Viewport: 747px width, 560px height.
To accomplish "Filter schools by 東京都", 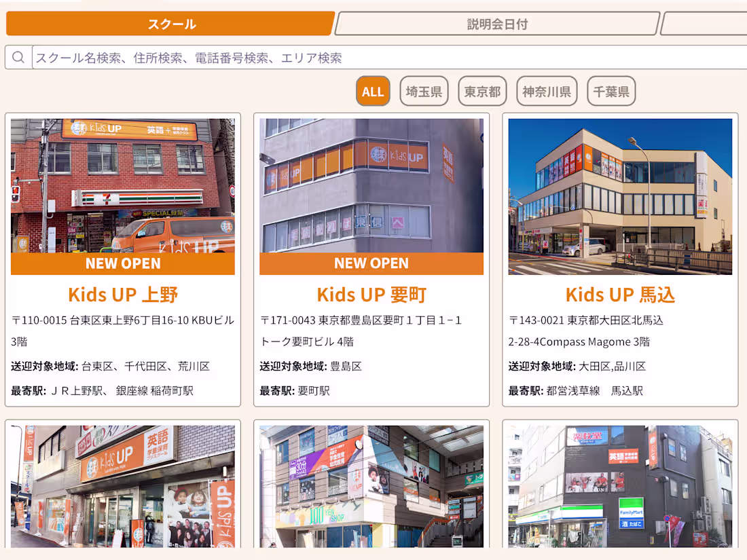I will click(x=482, y=91).
